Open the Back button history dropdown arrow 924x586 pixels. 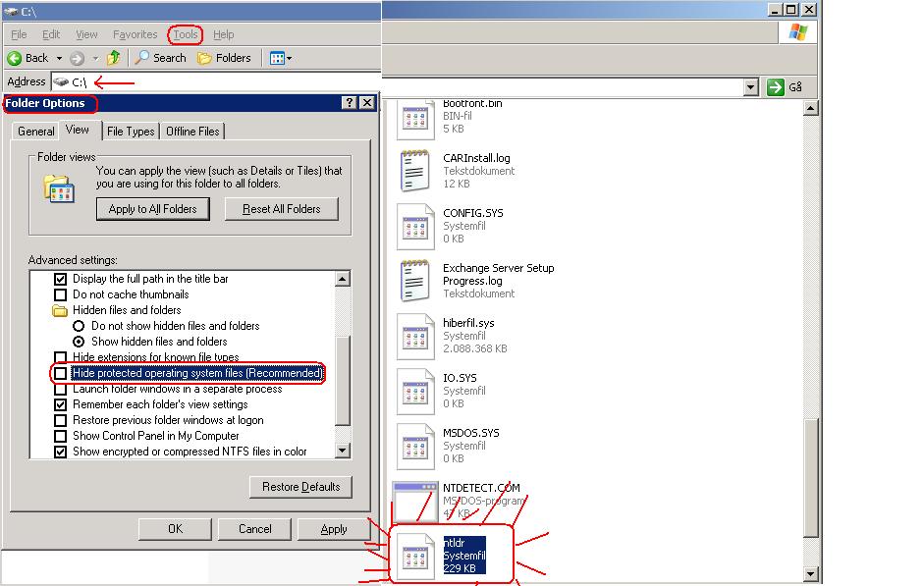click(x=59, y=58)
